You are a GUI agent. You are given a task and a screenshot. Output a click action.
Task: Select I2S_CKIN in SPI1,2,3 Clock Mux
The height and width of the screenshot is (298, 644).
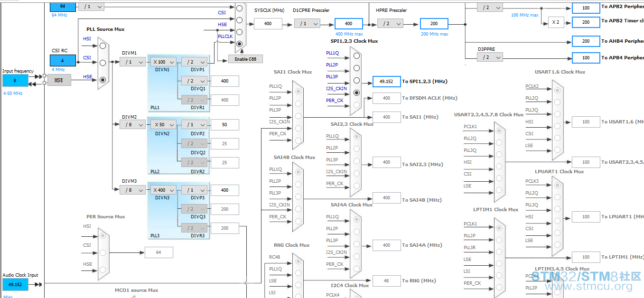click(356, 93)
